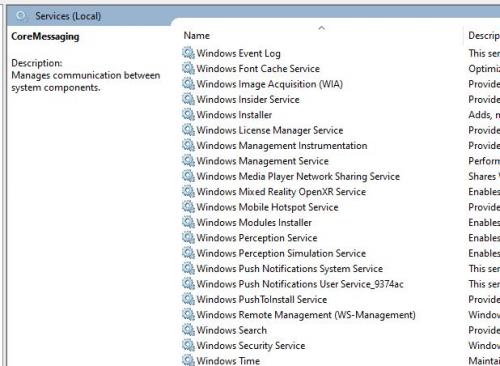Select the Windows Time service name
Screen dimensions: 500x366
pos(228,361)
